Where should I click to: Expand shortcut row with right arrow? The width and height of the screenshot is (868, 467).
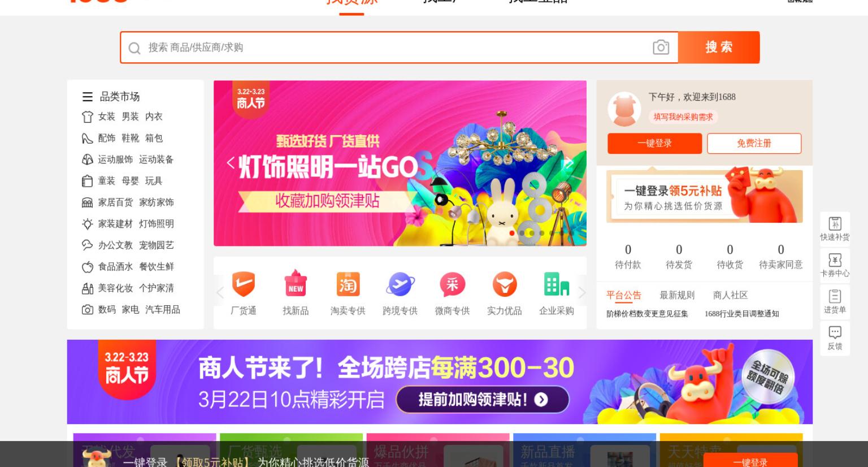coord(581,292)
